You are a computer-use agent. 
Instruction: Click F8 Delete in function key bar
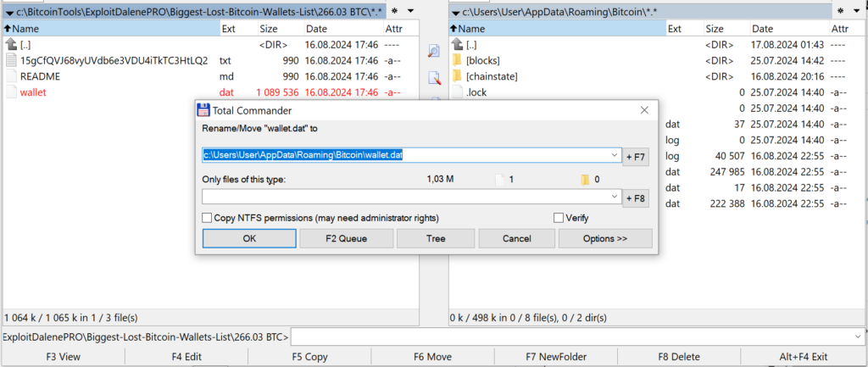[679, 357]
